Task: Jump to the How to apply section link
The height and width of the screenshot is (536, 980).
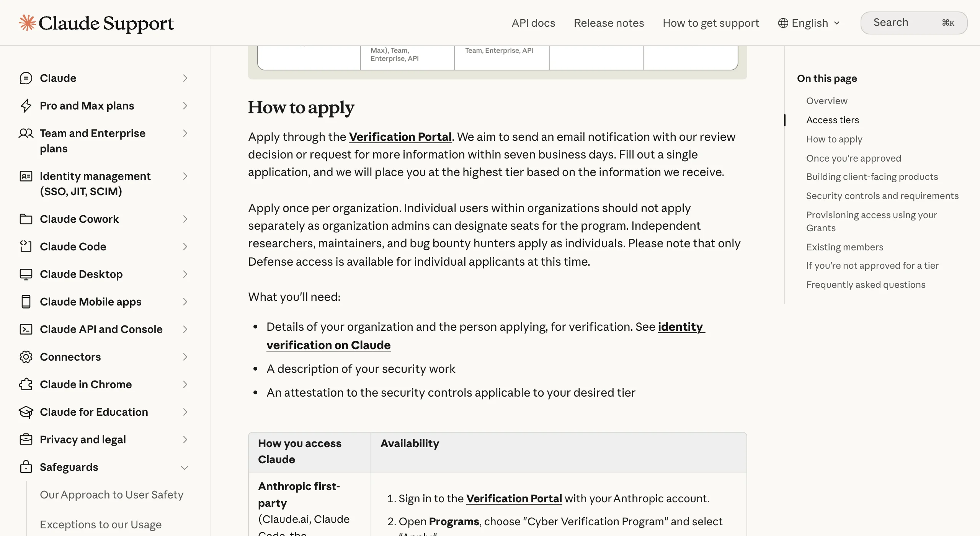Action: (834, 139)
